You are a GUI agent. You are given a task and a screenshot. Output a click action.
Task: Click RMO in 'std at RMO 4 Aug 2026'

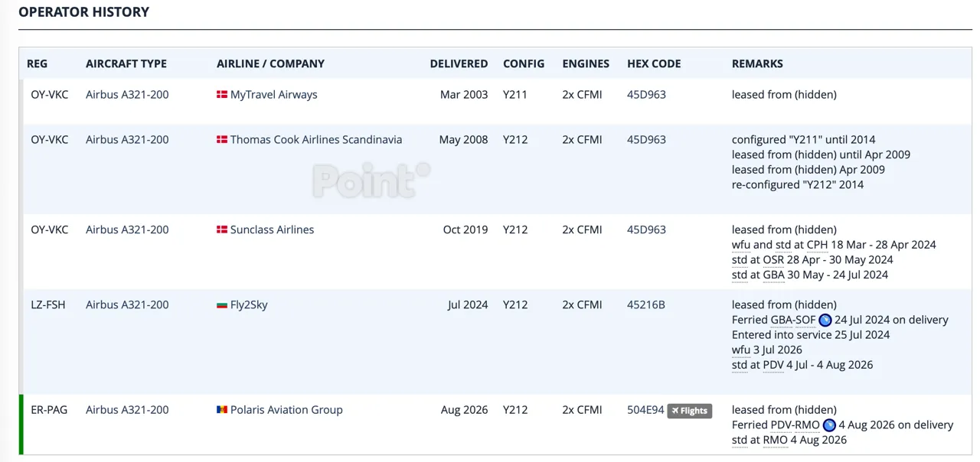pyautogui.click(x=775, y=440)
